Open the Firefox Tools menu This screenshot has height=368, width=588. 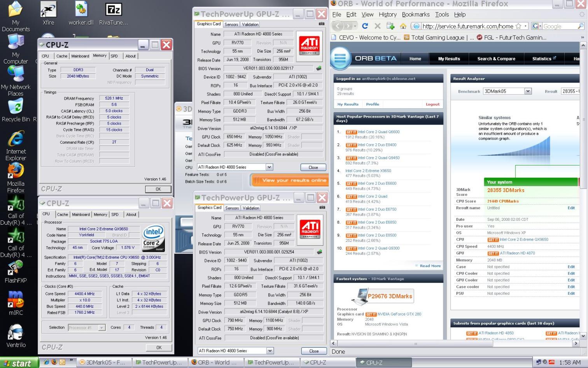[x=442, y=14]
